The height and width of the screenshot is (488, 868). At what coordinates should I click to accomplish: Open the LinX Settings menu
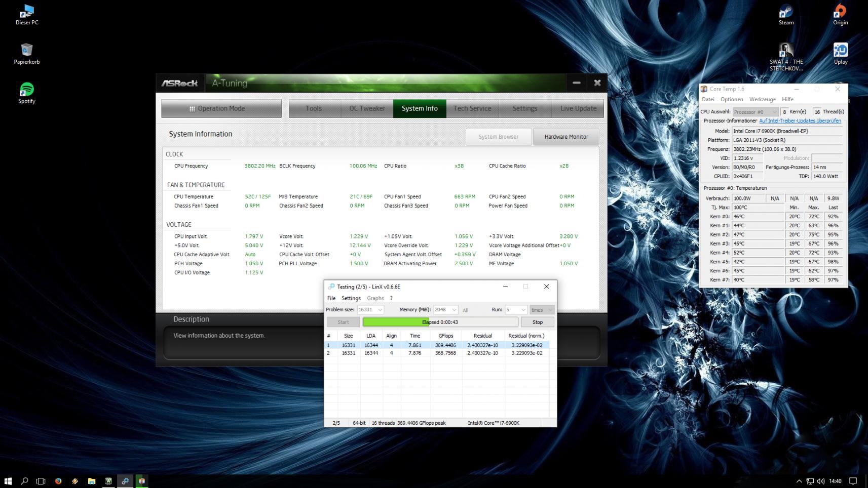[x=351, y=298]
